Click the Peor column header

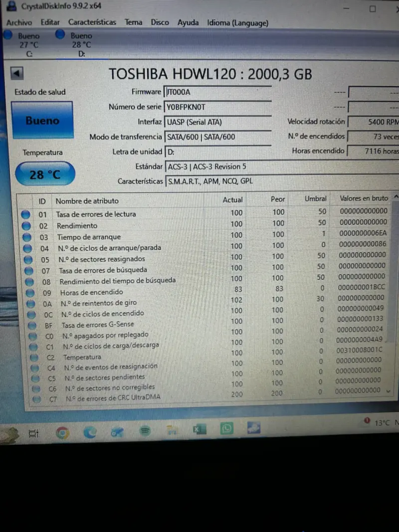click(x=277, y=199)
